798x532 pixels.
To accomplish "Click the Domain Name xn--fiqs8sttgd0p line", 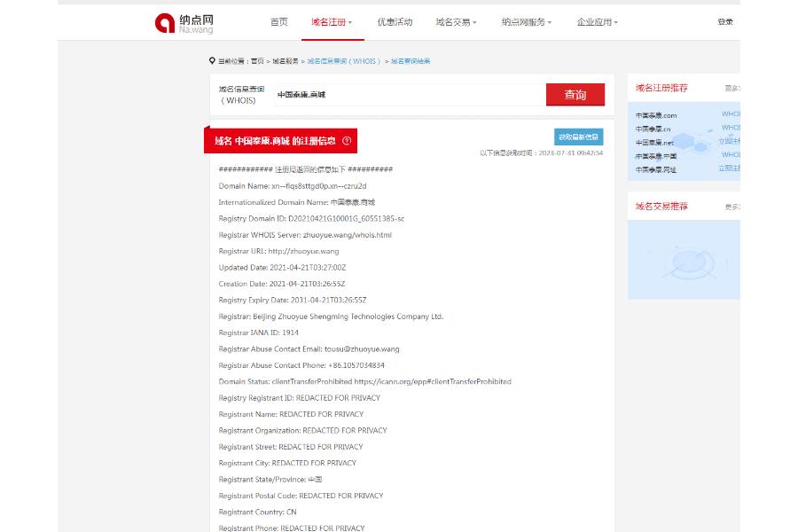I will (x=293, y=186).
